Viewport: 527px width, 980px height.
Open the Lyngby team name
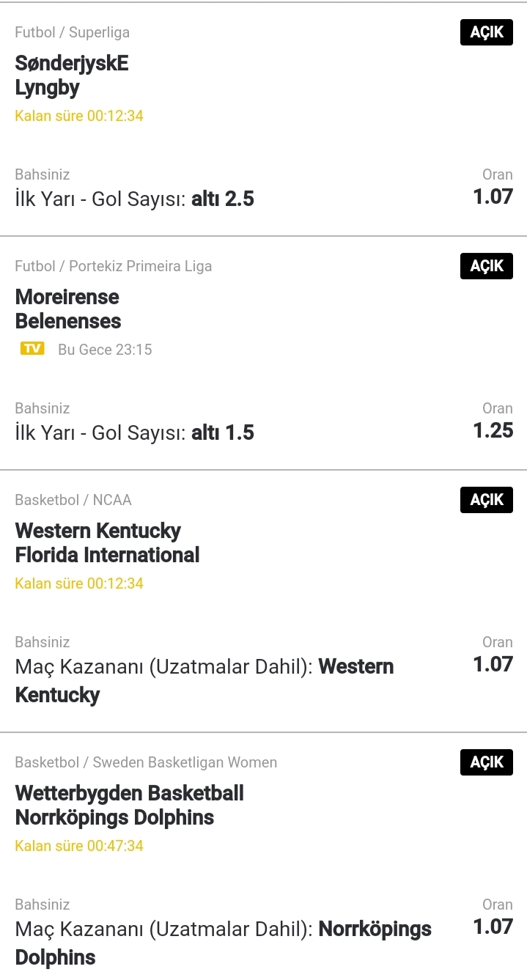click(x=47, y=88)
